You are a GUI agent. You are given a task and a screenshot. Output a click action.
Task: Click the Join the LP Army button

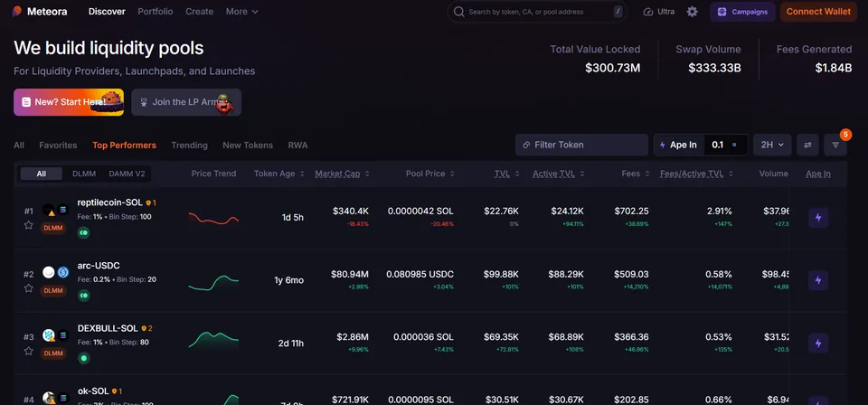pyautogui.click(x=186, y=102)
